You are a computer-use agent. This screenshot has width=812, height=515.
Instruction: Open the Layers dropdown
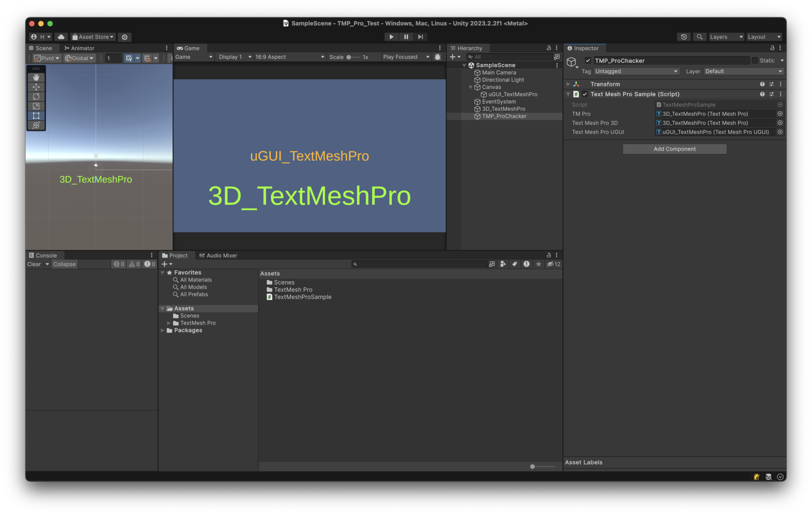(x=726, y=36)
